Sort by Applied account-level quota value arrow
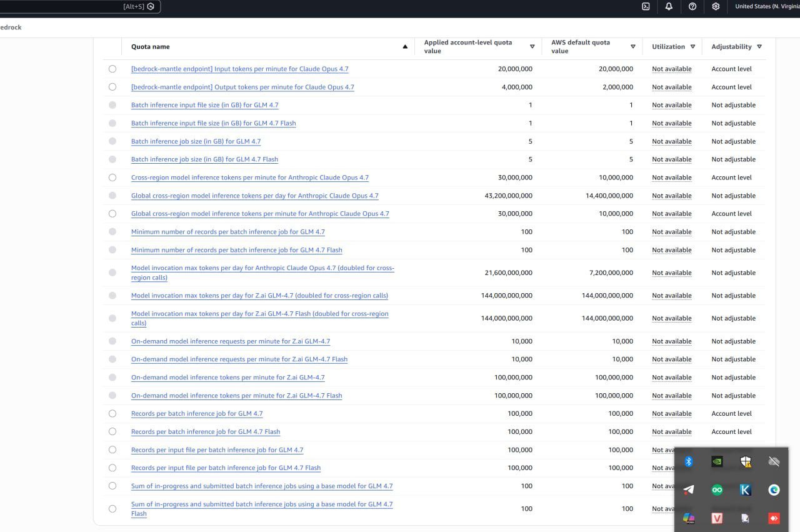800x532 pixels. (532, 47)
